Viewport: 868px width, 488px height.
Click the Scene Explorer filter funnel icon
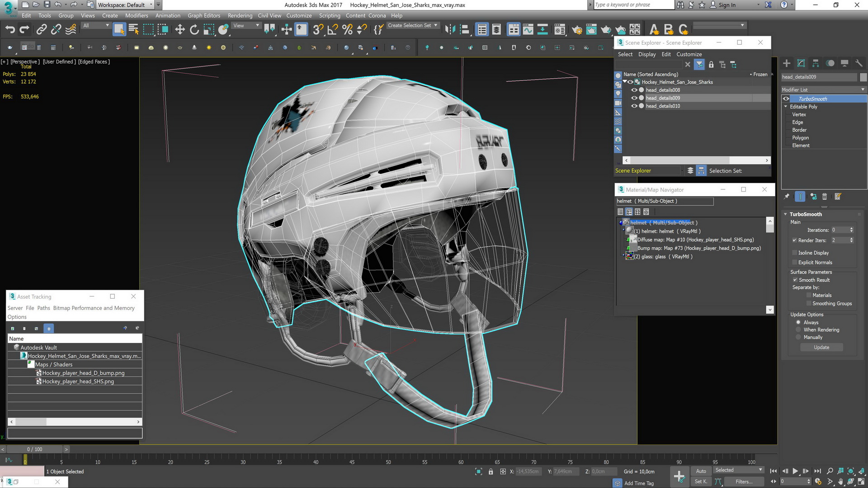(699, 65)
